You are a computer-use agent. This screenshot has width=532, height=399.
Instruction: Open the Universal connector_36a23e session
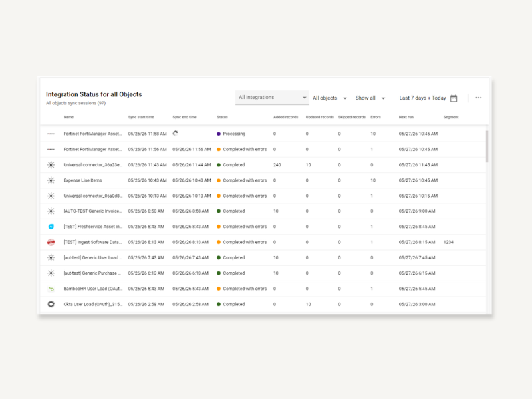pos(92,165)
